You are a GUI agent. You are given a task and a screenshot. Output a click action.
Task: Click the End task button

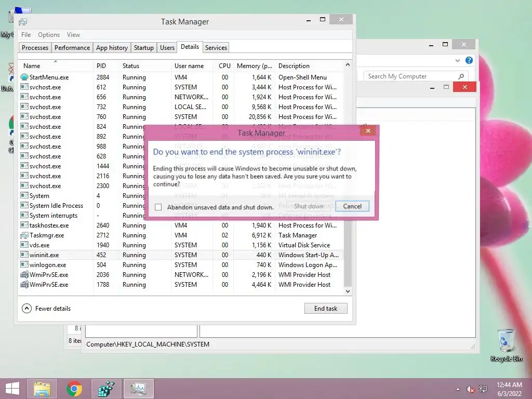tap(326, 309)
